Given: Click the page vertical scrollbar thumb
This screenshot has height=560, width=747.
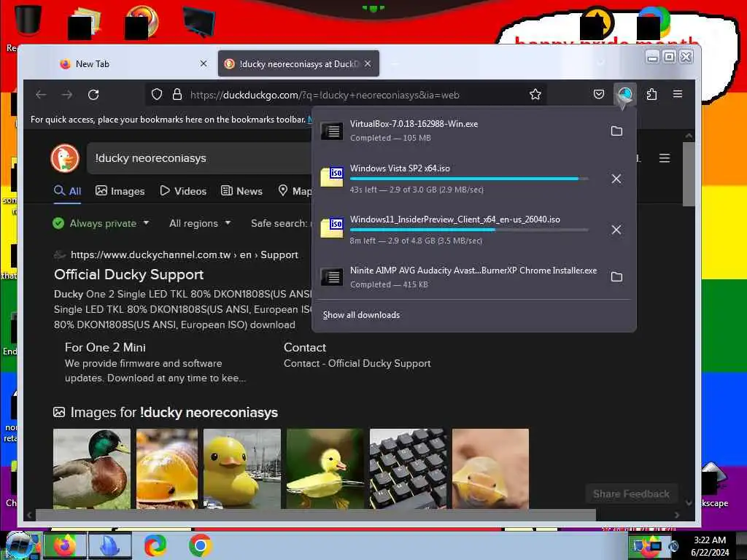Looking at the screenshot, I should [x=689, y=174].
